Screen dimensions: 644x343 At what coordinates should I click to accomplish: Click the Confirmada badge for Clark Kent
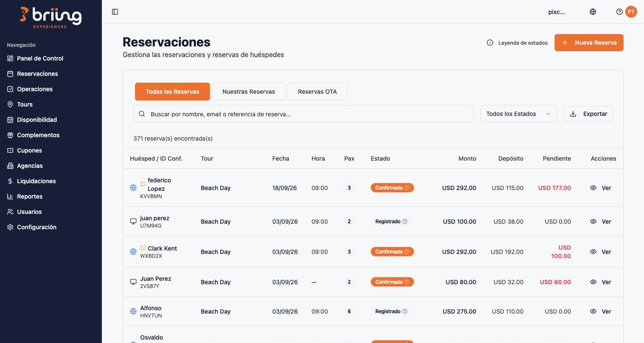[392, 252]
